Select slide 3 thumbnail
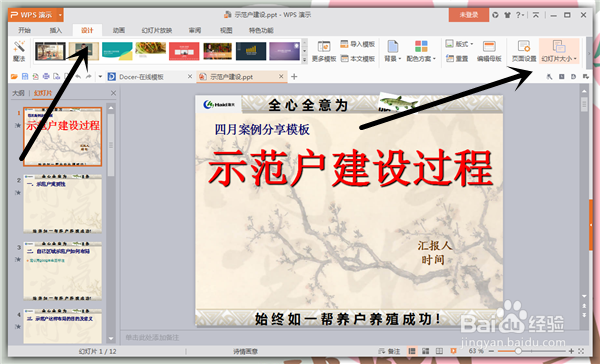This screenshot has width=600, height=364. click(x=63, y=271)
